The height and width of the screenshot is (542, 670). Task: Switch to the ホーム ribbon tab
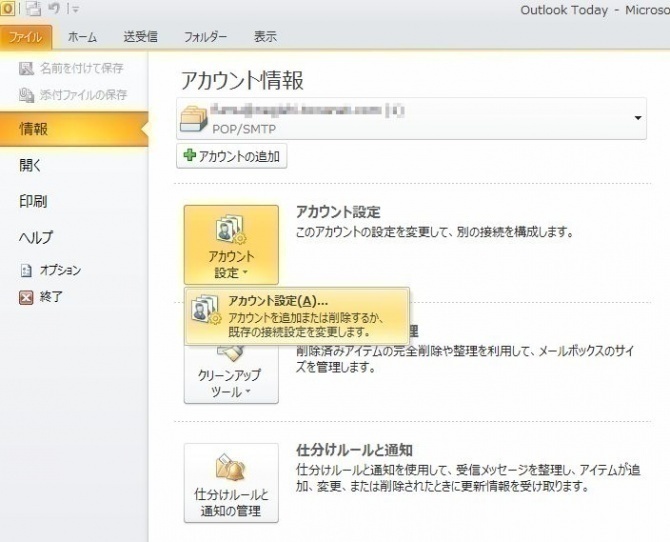(x=82, y=37)
